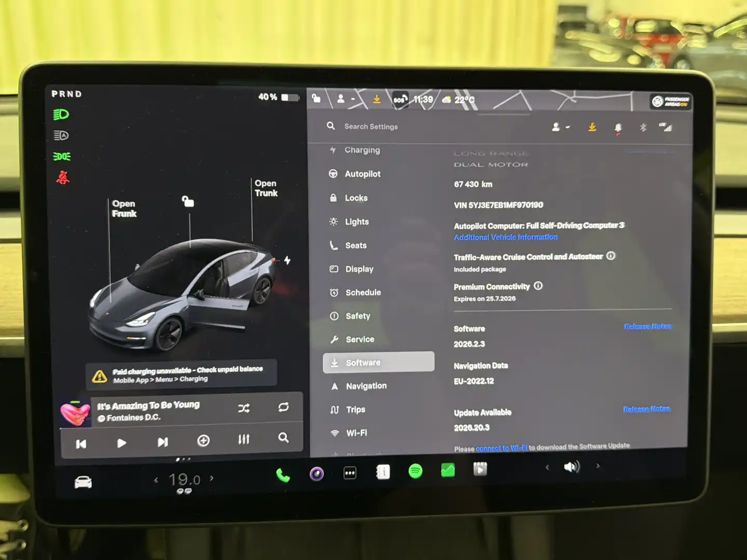Lower cabin temperature with the left arrow
Image resolution: width=747 pixels, height=560 pixels.
coord(156,480)
